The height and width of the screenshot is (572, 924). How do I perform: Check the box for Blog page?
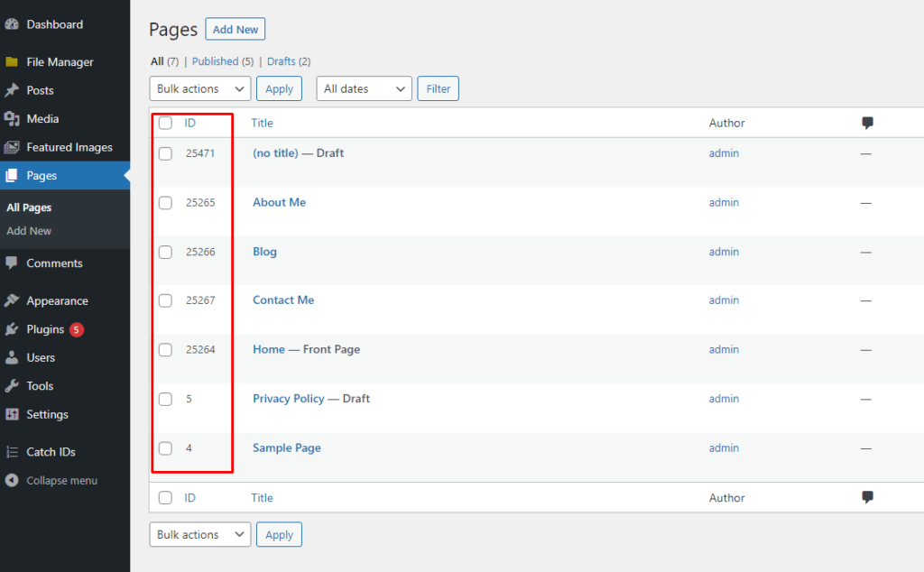coord(166,252)
